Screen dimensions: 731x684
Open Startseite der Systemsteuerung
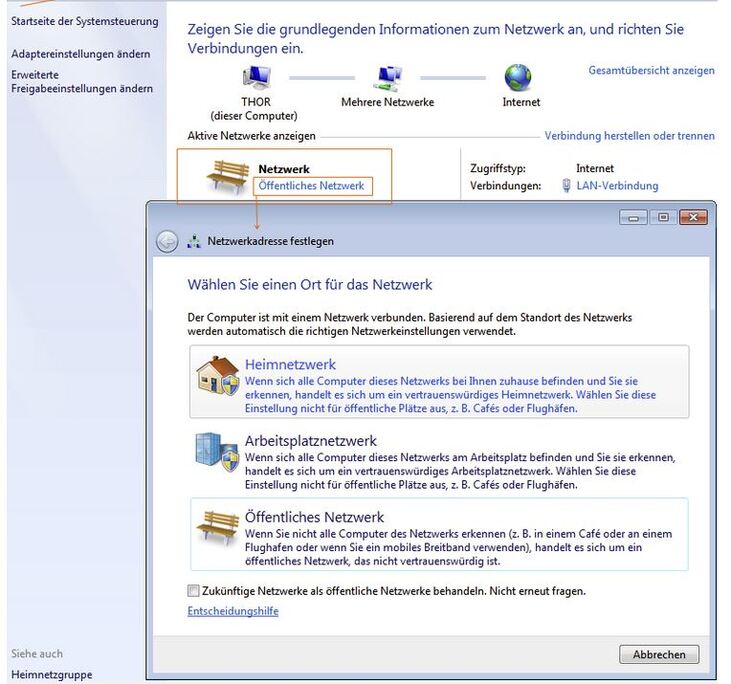coord(85,21)
